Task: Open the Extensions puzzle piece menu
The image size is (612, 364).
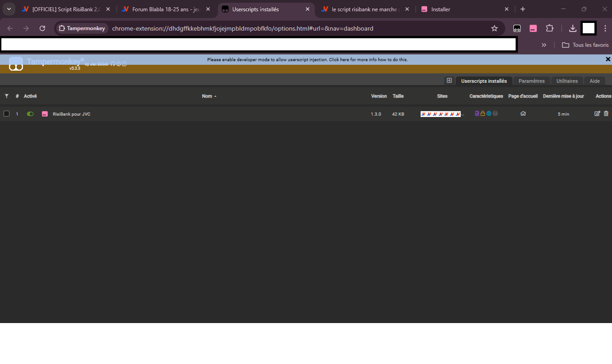Action: click(x=549, y=28)
